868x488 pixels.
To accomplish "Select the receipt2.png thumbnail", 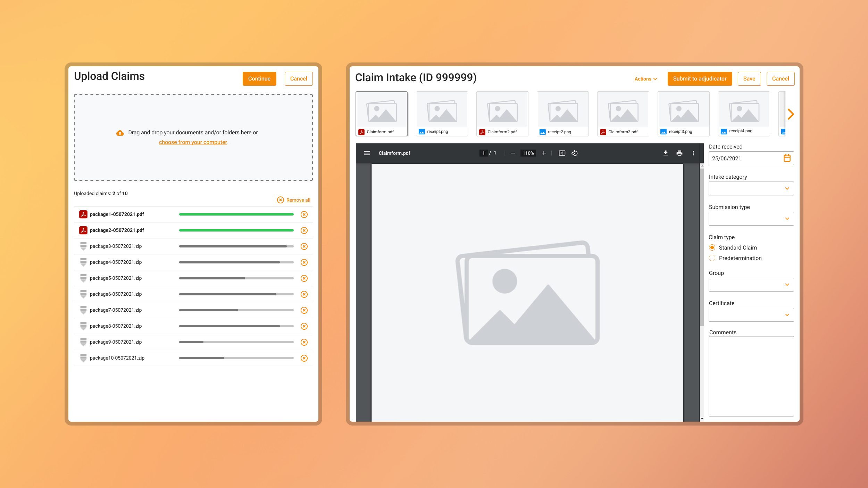I will [x=562, y=113].
